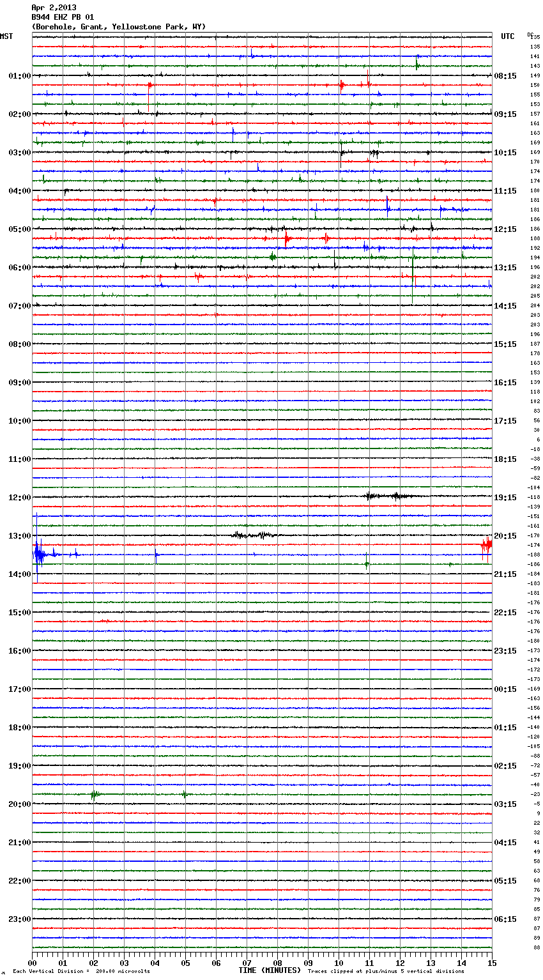Click the 11:15 UTC time label
Image resolution: width=543 pixels, height=980 pixels.
[505, 191]
